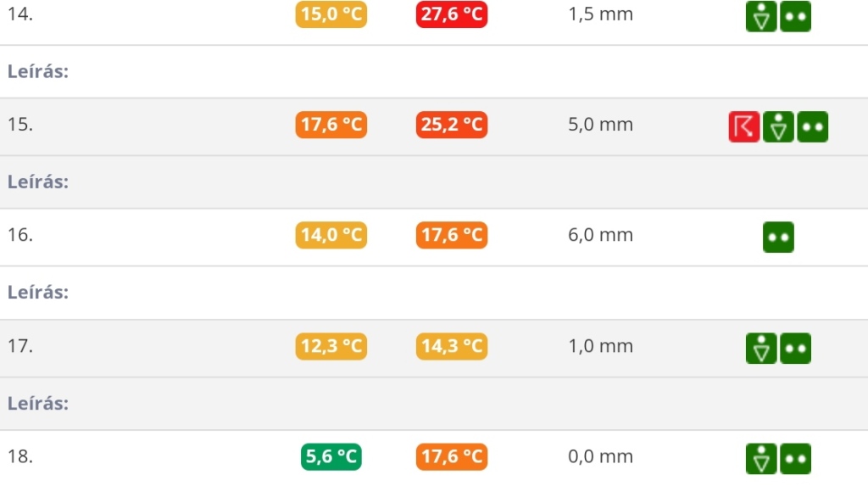Click the rain shower icon in row 18
Image resolution: width=868 pixels, height=486 pixels.
point(761,459)
